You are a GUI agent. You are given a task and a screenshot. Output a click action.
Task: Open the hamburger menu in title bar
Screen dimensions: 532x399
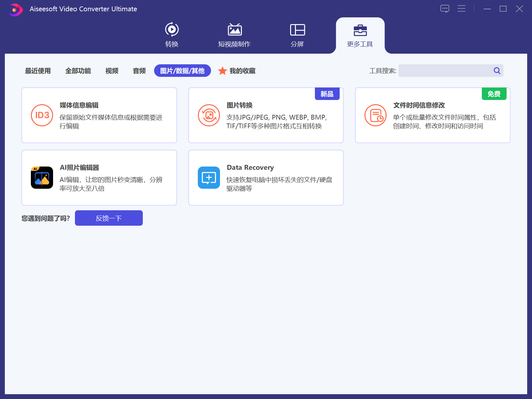coord(461,9)
